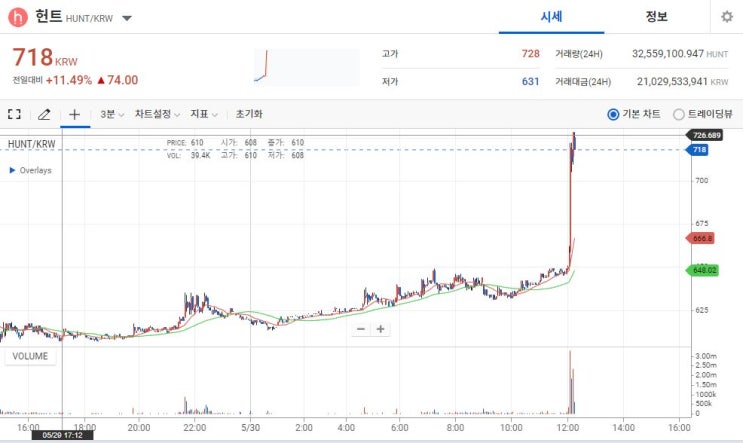Click the 고가 value 728
The width and height of the screenshot is (743, 443).
tap(530, 54)
